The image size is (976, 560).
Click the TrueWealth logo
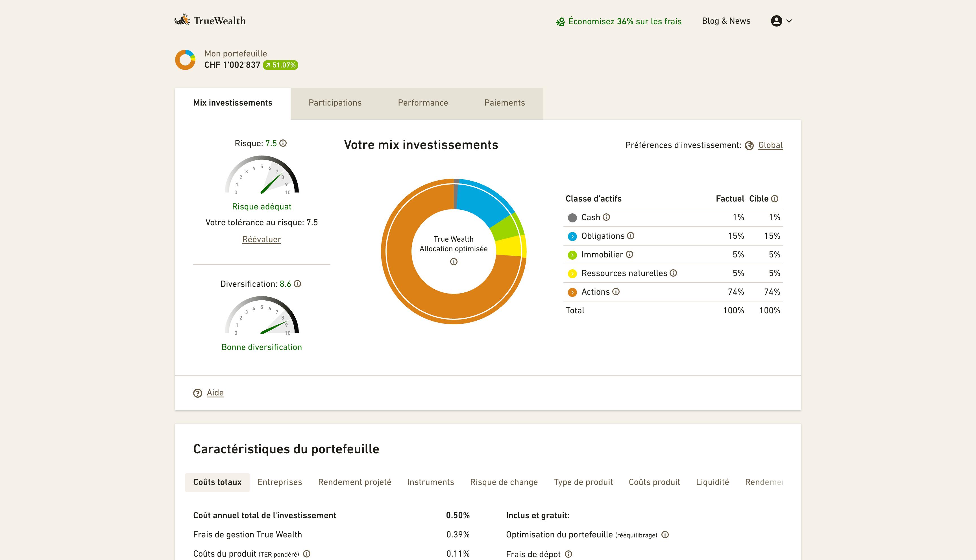(x=210, y=20)
